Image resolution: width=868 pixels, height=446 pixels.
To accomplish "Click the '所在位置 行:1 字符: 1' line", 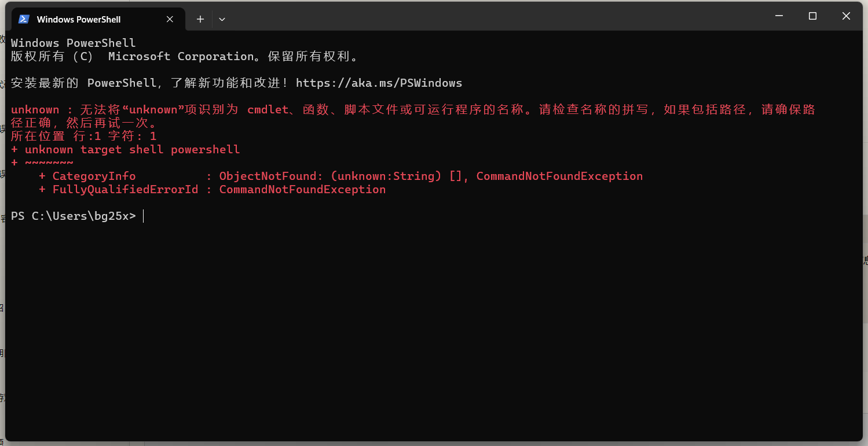I will [83, 136].
